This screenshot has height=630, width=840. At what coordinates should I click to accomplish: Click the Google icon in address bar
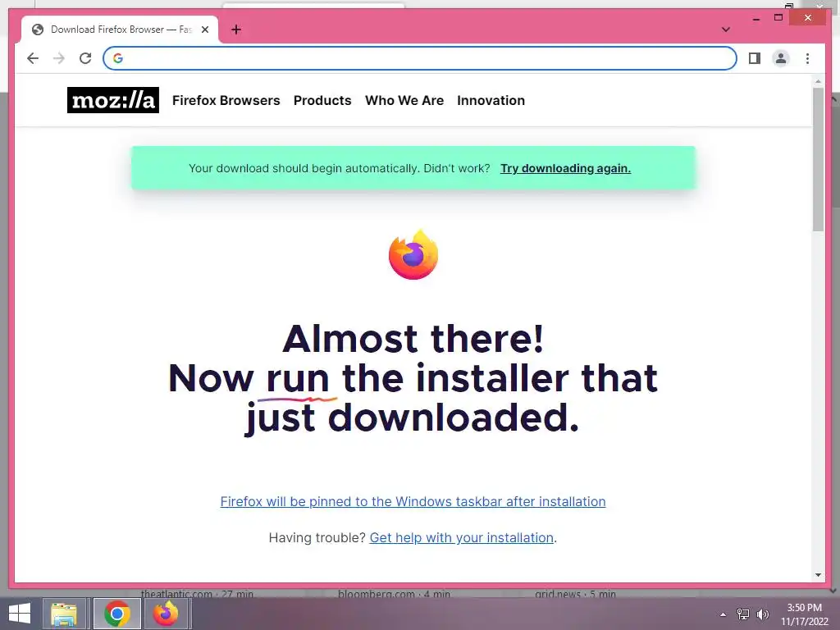click(118, 58)
